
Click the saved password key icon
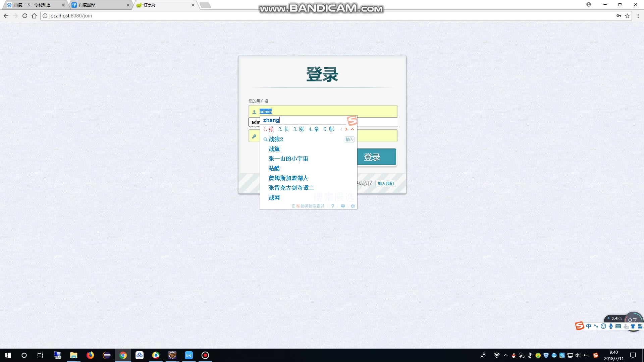pos(619,16)
